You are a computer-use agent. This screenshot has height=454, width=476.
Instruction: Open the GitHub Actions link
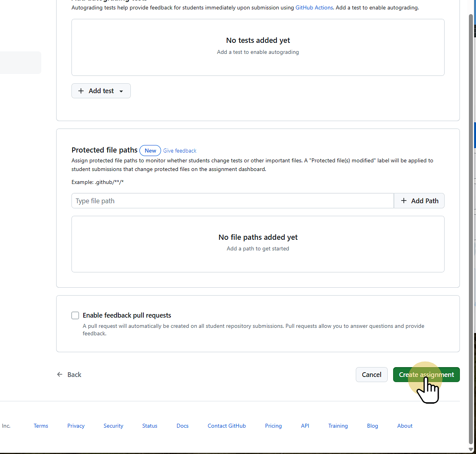pos(314,7)
